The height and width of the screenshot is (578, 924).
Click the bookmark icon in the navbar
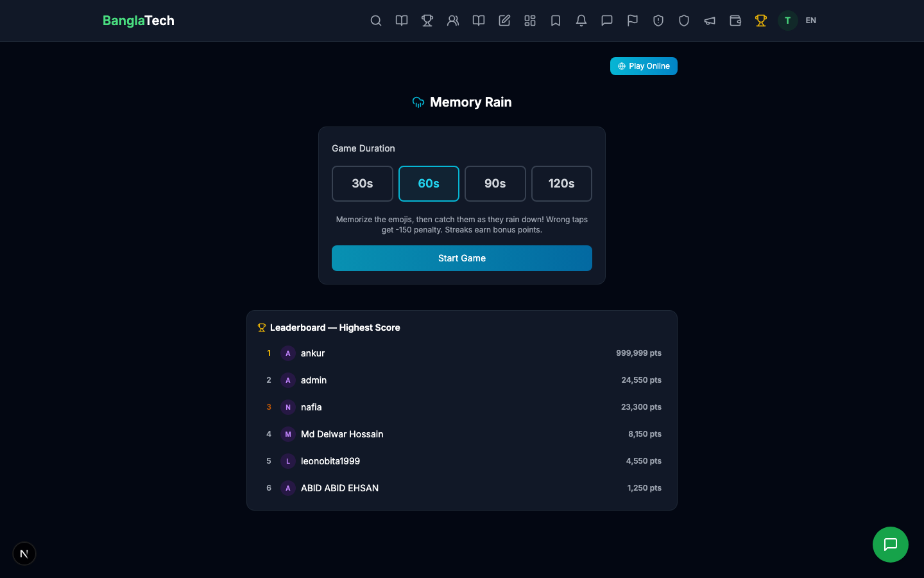click(556, 21)
